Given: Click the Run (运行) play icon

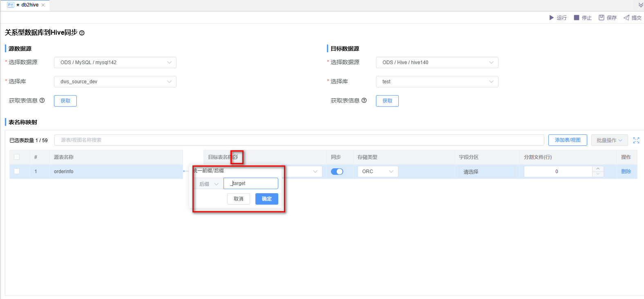Looking at the screenshot, I should (x=552, y=18).
